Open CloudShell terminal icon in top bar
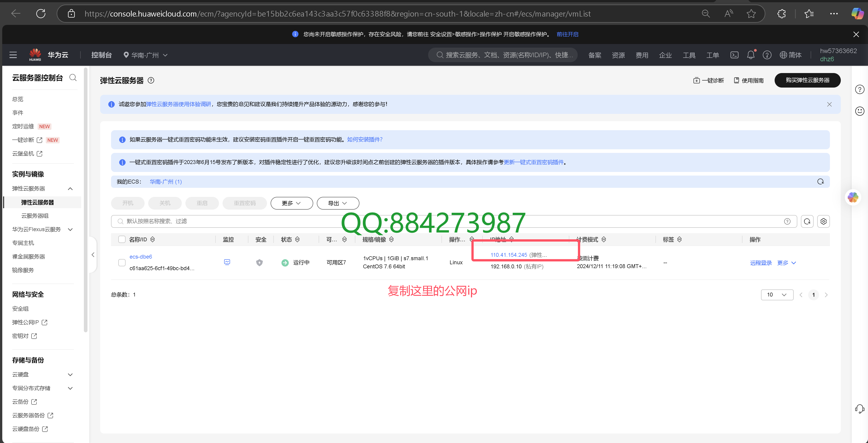This screenshot has height=443, width=868. coord(734,55)
